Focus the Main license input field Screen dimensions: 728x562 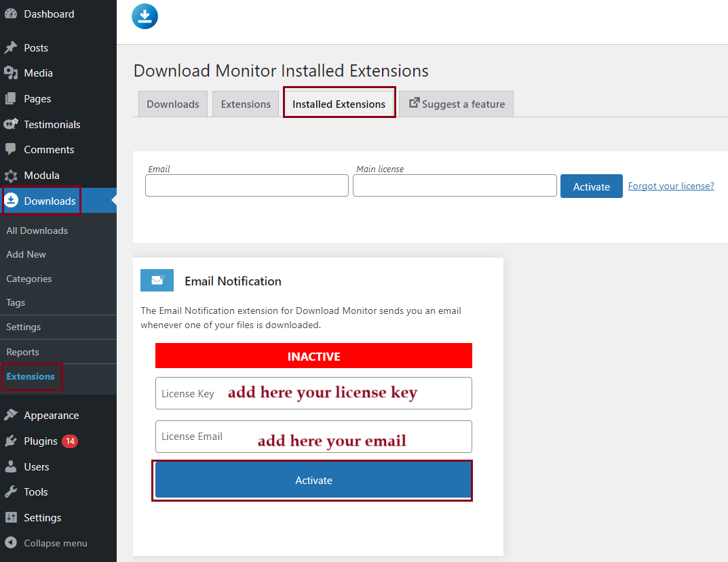point(455,185)
